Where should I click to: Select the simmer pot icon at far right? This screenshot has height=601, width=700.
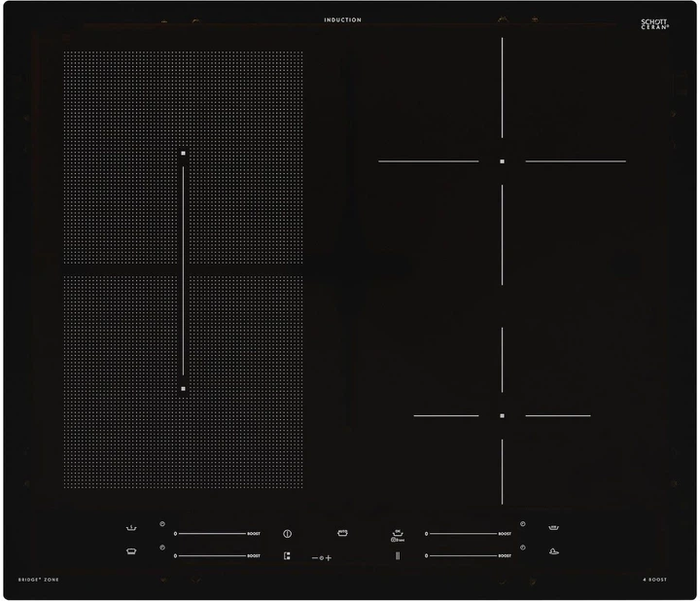[554, 528]
